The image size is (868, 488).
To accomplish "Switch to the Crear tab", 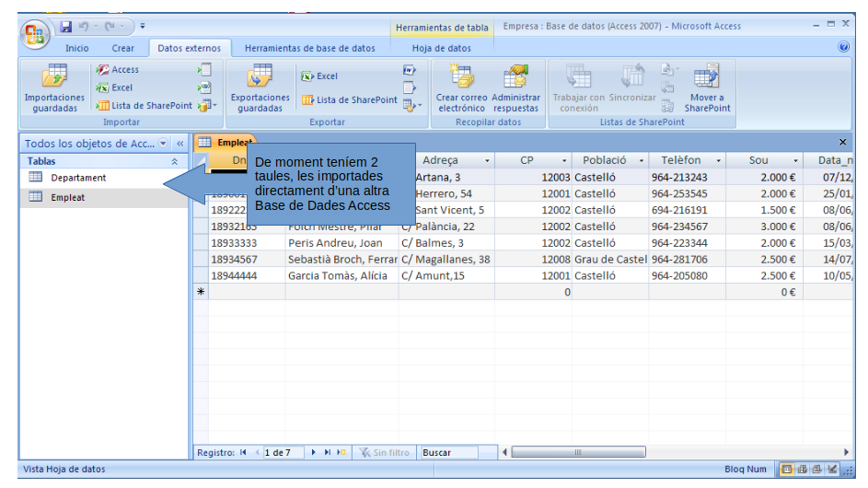I will 123,48.
